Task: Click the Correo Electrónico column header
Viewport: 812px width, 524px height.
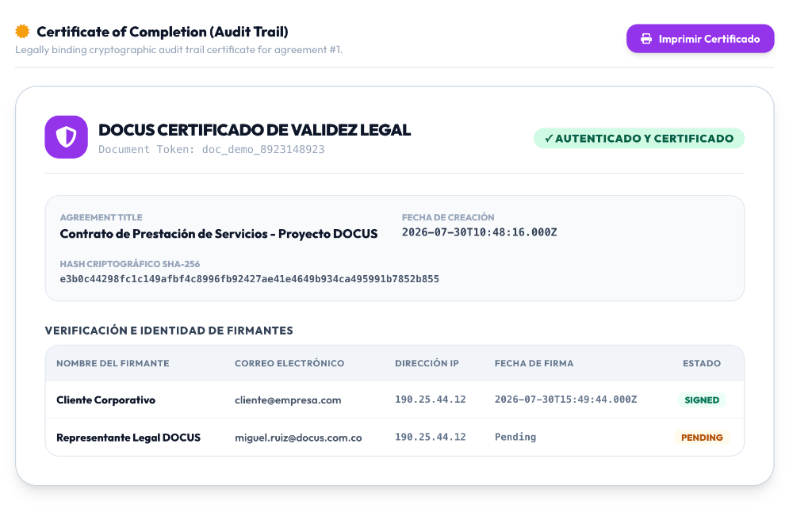Action: pyautogui.click(x=289, y=364)
